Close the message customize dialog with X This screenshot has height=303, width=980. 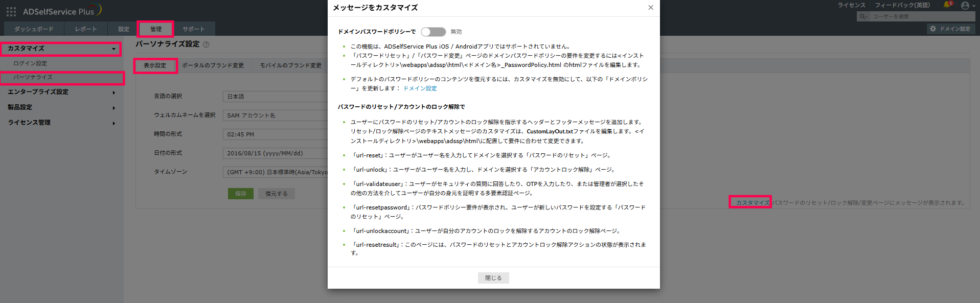[x=650, y=8]
